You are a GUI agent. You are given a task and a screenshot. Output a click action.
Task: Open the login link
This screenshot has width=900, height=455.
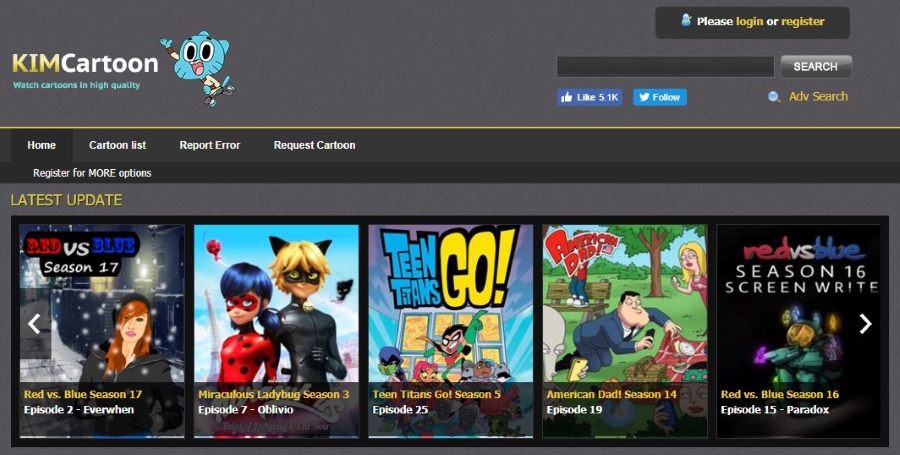pyautogui.click(x=750, y=22)
